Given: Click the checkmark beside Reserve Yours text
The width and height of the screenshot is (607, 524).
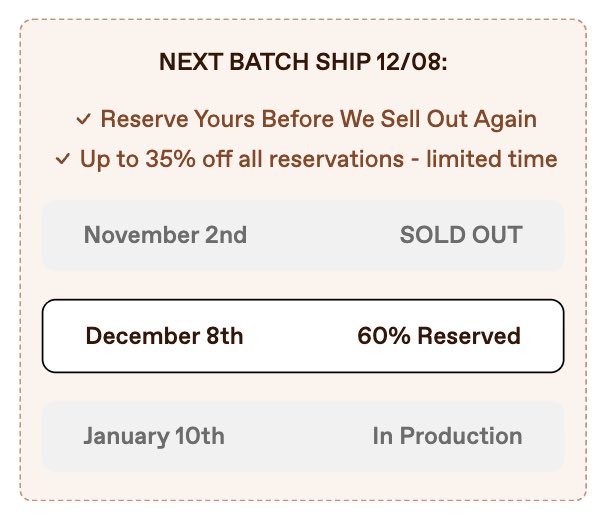Looking at the screenshot, I should click(x=84, y=119).
